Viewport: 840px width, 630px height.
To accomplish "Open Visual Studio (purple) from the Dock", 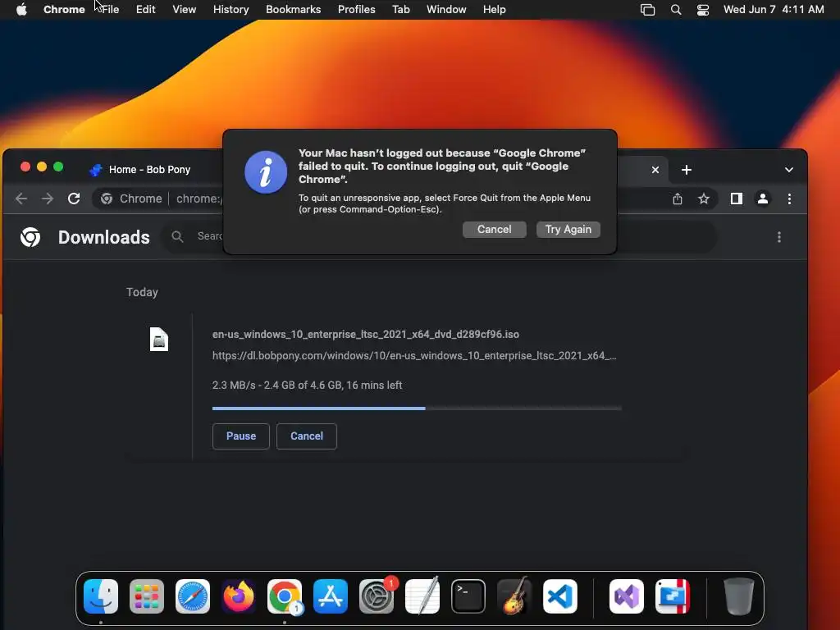I will click(627, 596).
